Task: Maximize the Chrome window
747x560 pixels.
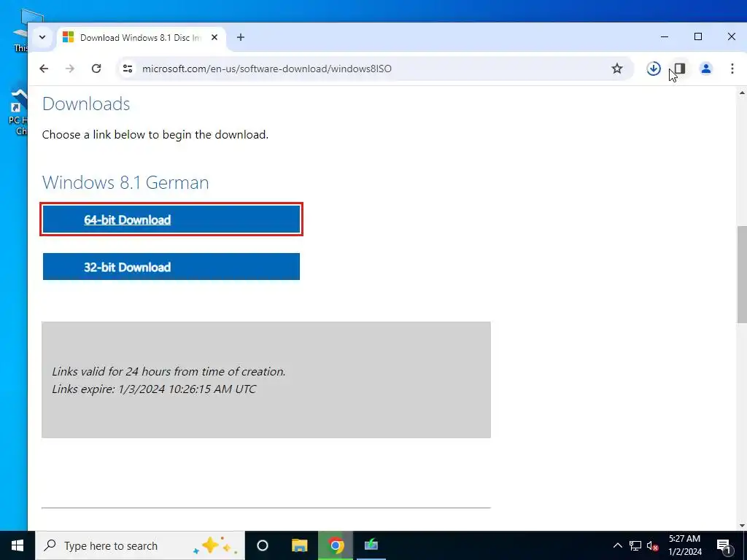Action: 698,36
